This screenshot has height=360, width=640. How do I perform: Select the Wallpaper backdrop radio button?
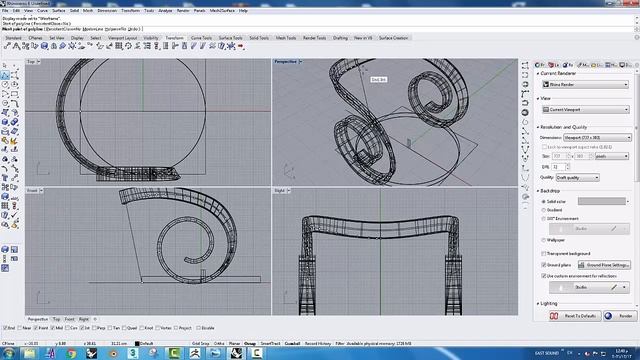[544, 240]
